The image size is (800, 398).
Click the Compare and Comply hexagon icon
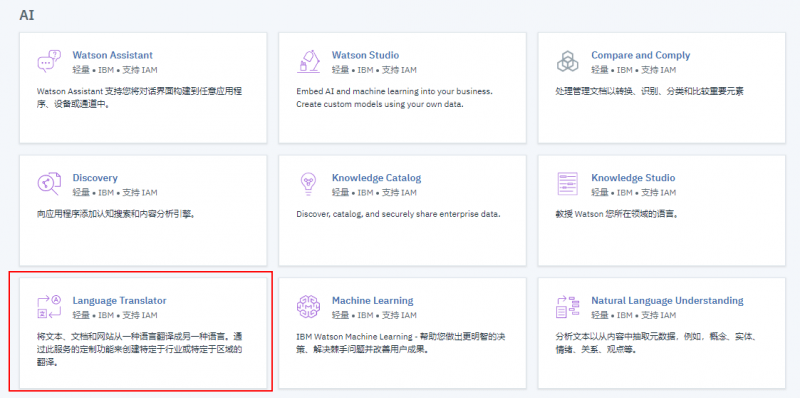coord(567,61)
